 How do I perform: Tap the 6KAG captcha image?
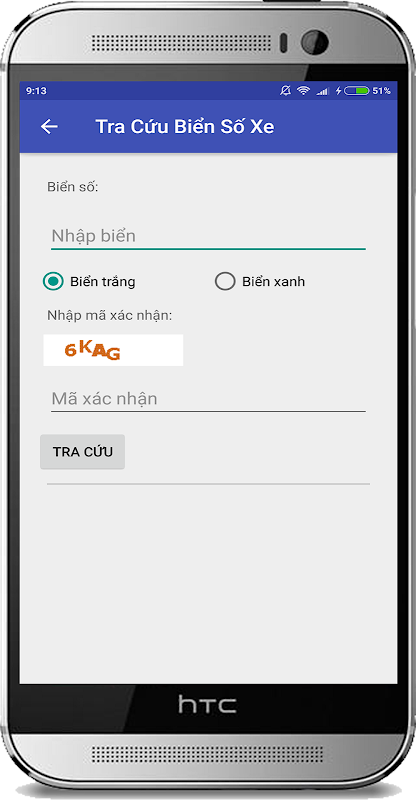113,350
